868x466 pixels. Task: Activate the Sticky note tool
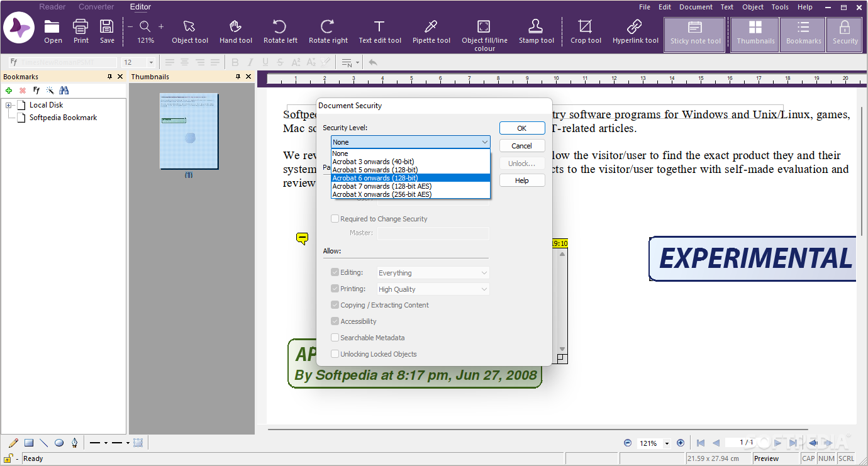pyautogui.click(x=695, y=35)
